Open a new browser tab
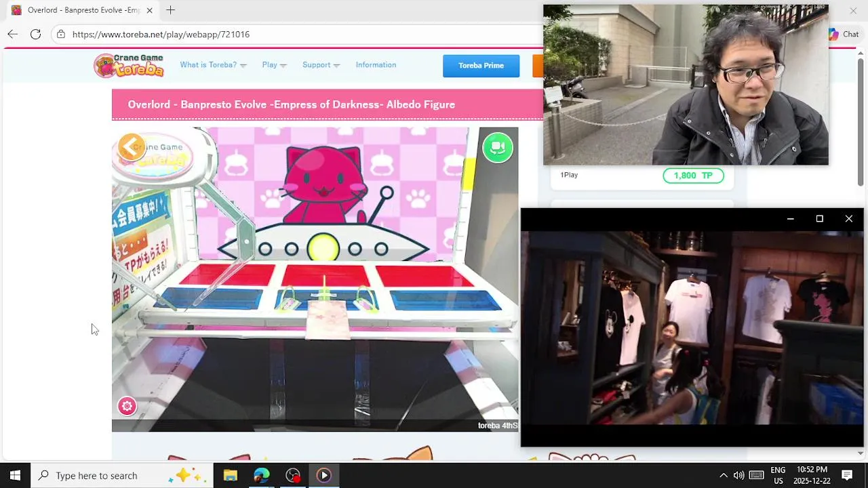The width and height of the screenshot is (868, 488). pos(170,10)
